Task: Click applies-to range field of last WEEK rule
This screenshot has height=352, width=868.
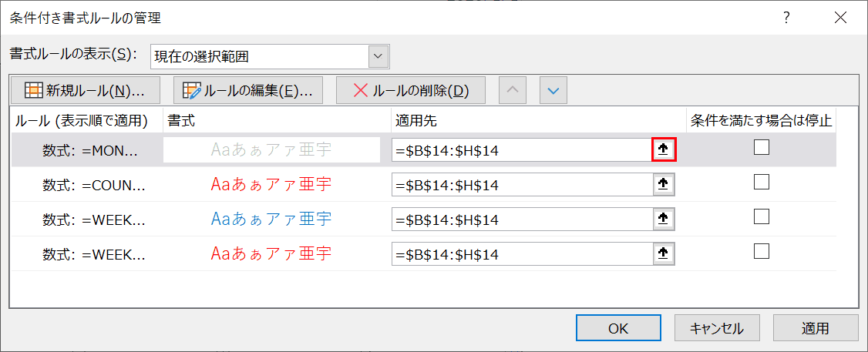Action: (522, 253)
